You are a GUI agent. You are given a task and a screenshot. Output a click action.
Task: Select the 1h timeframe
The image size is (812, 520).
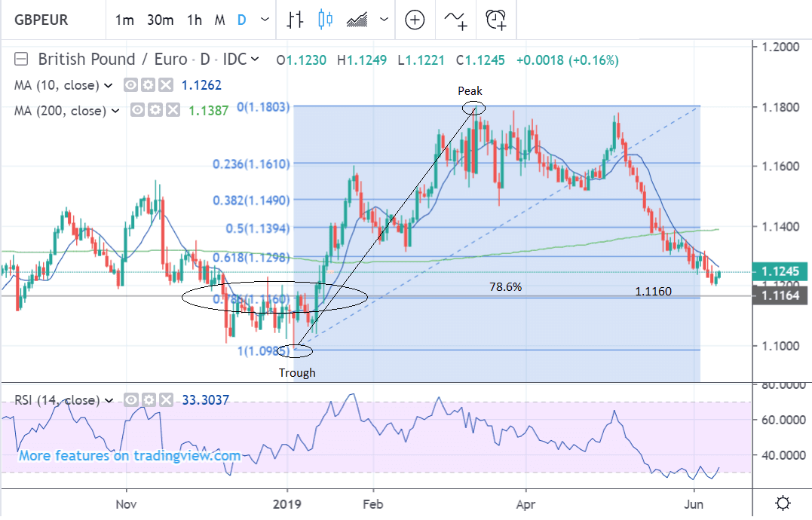(x=195, y=20)
